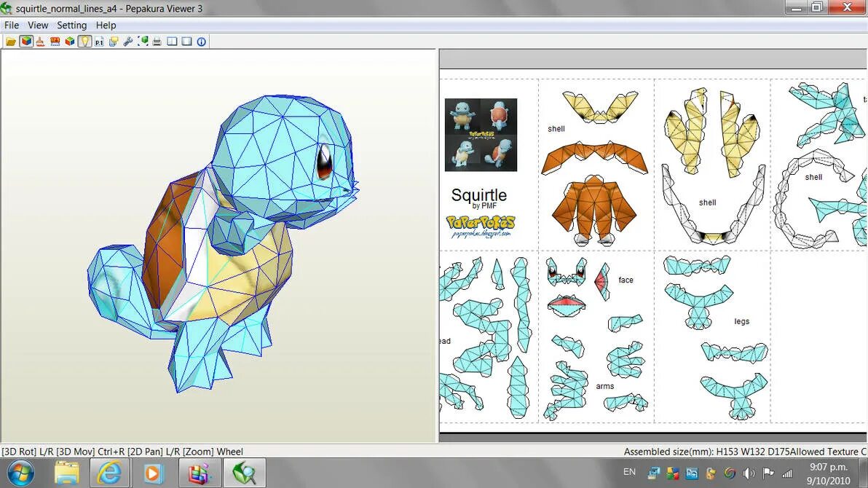Image resolution: width=868 pixels, height=488 pixels.
Task: Click the 'Squirtle' title text on sheet
Action: [x=479, y=195]
